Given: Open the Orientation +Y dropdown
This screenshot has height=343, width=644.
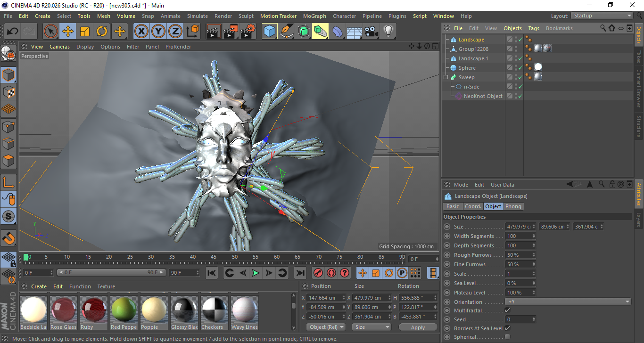Looking at the screenshot, I should click(x=568, y=302).
